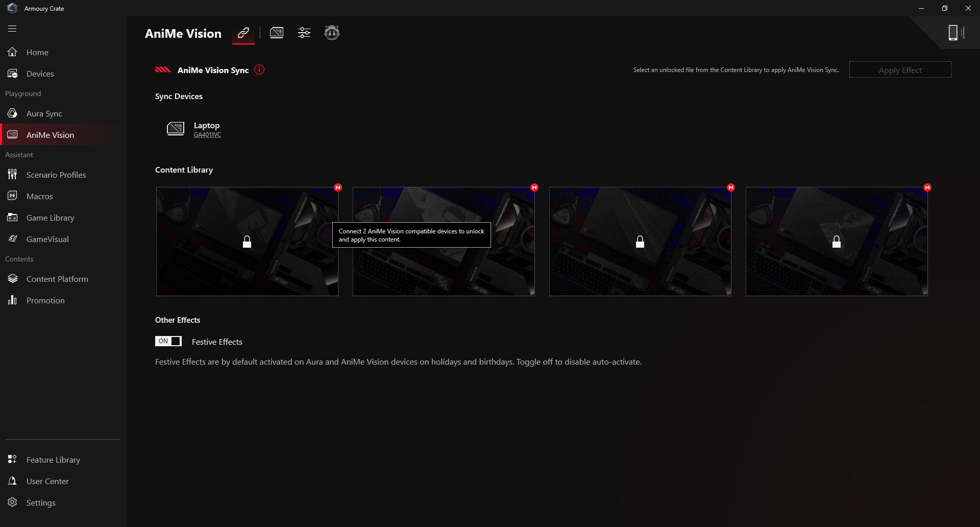
Task: Open the AniMe Vision Sync link tab
Action: [243, 33]
